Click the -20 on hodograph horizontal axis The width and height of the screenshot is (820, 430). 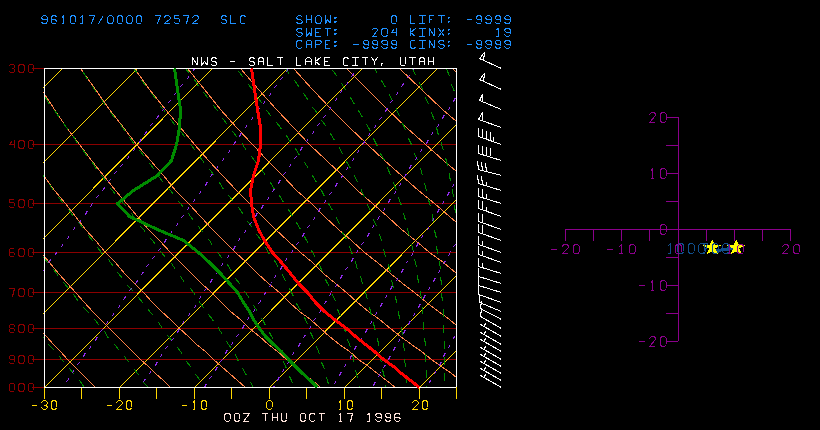point(566,249)
